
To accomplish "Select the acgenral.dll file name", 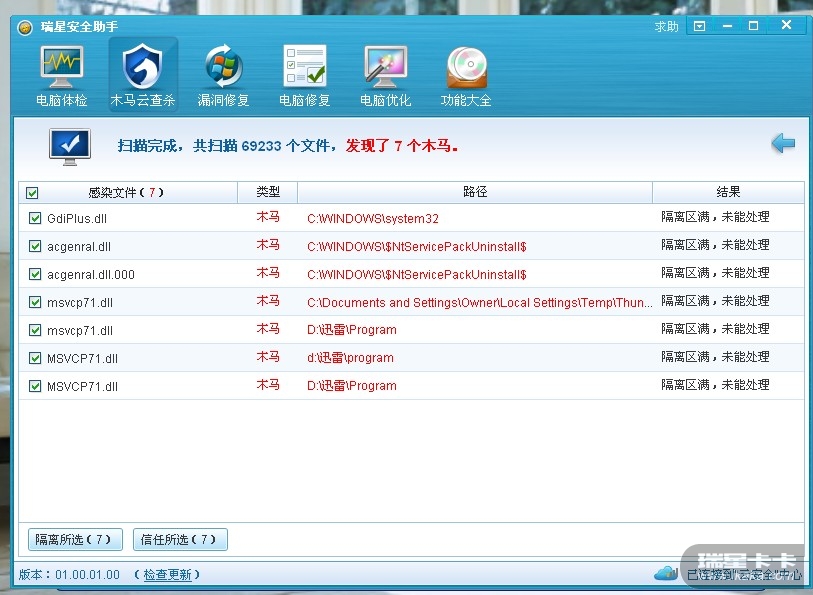I will pos(79,246).
